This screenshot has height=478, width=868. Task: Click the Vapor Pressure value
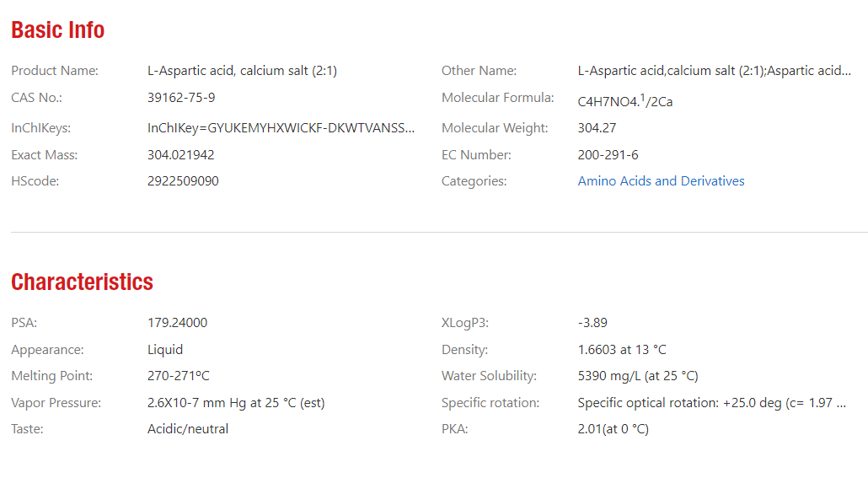[236, 403]
